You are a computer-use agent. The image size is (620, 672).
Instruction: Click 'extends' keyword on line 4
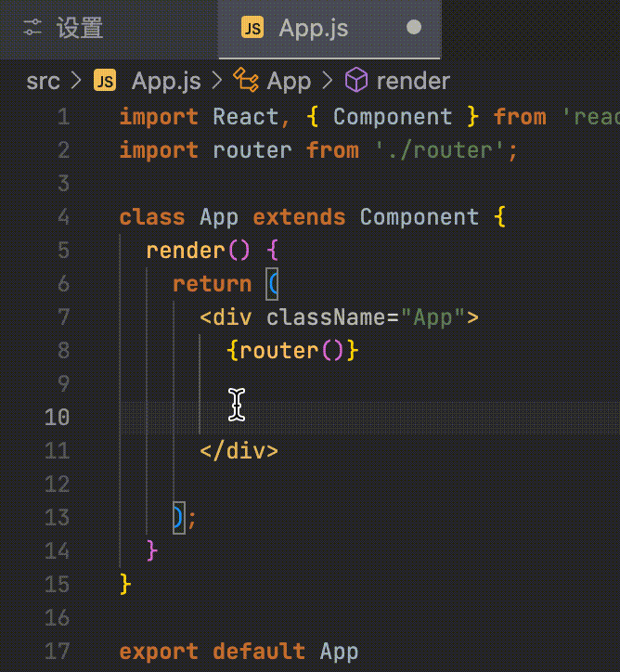299,217
